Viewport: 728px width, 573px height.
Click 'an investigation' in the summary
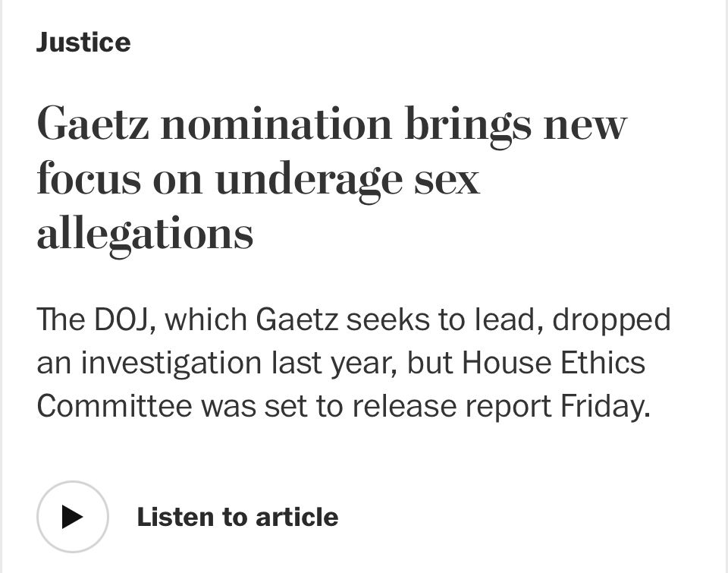pyautogui.click(x=149, y=363)
